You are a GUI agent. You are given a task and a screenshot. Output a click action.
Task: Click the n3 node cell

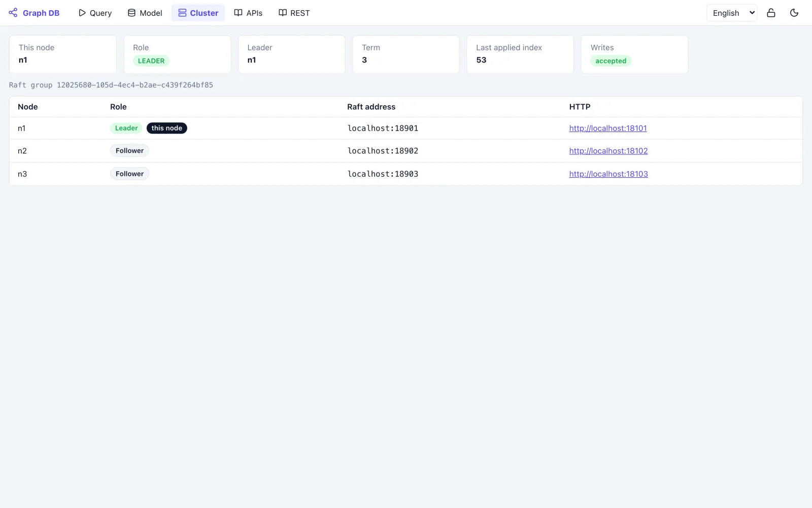click(22, 174)
